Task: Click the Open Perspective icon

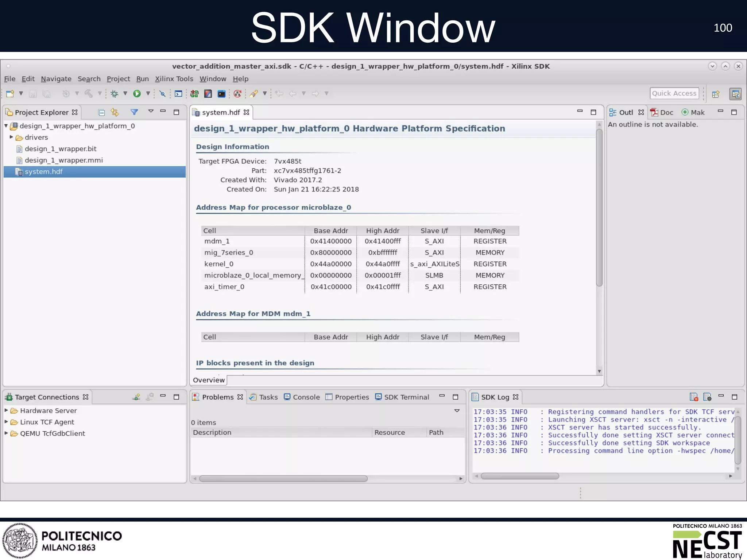Action: click(x=716, y=94)
